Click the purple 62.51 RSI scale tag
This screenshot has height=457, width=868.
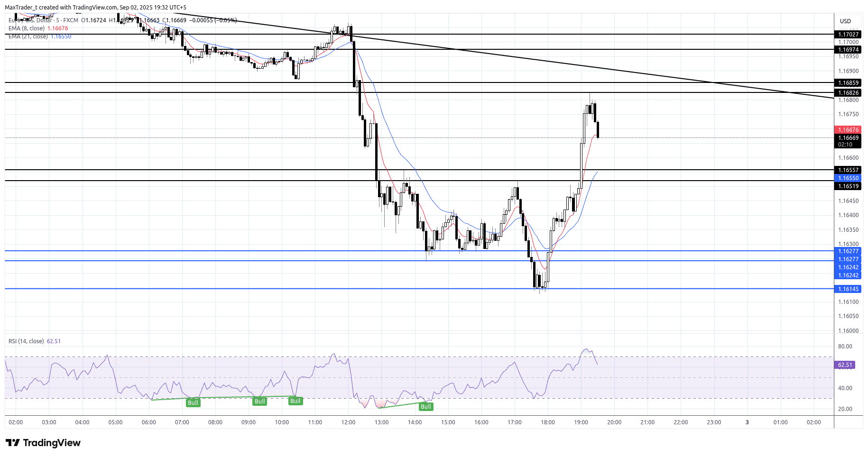tap(845, 365)
